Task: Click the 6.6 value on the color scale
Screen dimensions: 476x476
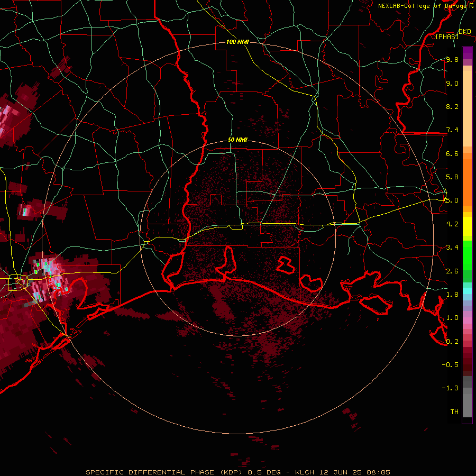Action: coord(452,153)
